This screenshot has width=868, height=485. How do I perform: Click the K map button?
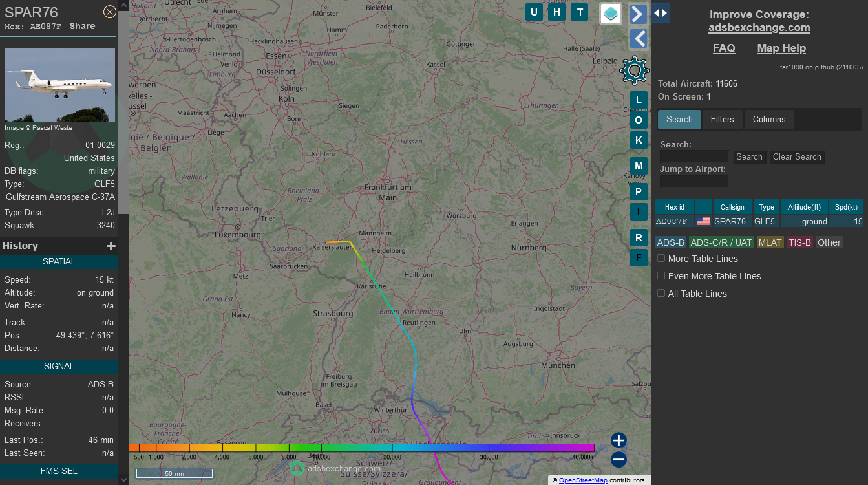click(x=639, y=140)
